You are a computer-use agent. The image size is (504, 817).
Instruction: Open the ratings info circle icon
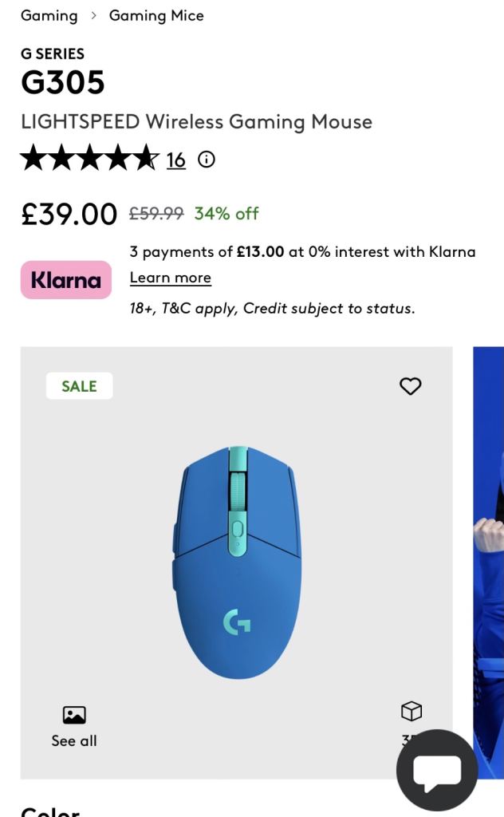tap(207, 160)
